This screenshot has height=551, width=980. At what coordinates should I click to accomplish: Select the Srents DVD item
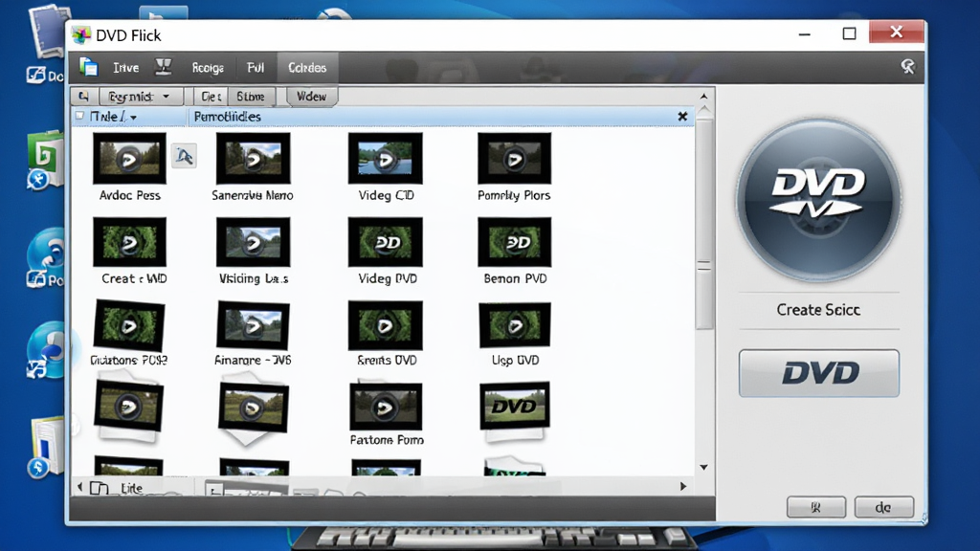(386, 325)
